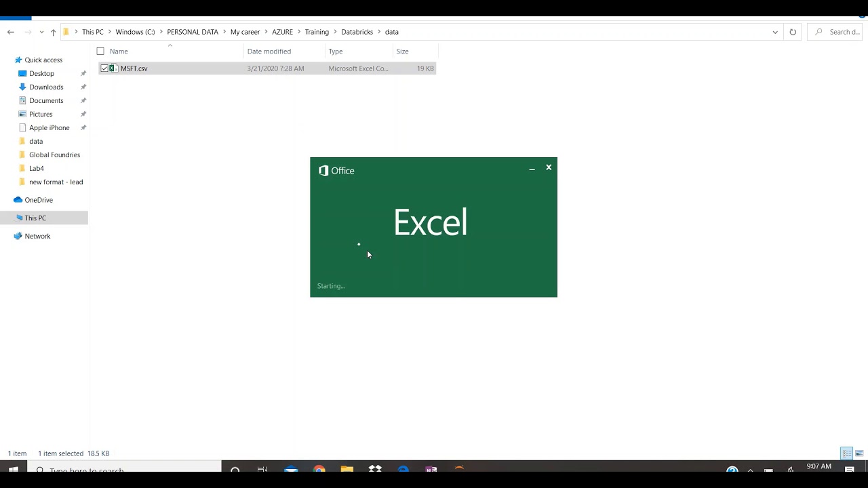
Task: Close the Excel splash screen
Action: [x=549, y=167]
